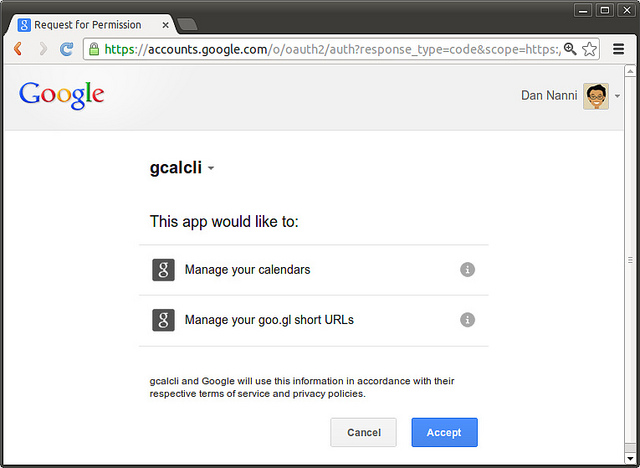
Task: Open a new tab with the tab strip button
Action: [x=188, y=24]
